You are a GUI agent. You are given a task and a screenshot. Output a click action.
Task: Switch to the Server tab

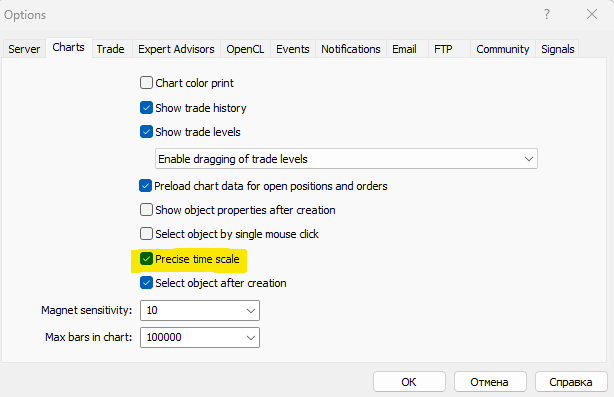pyautogui.click(x=24, y=49)
